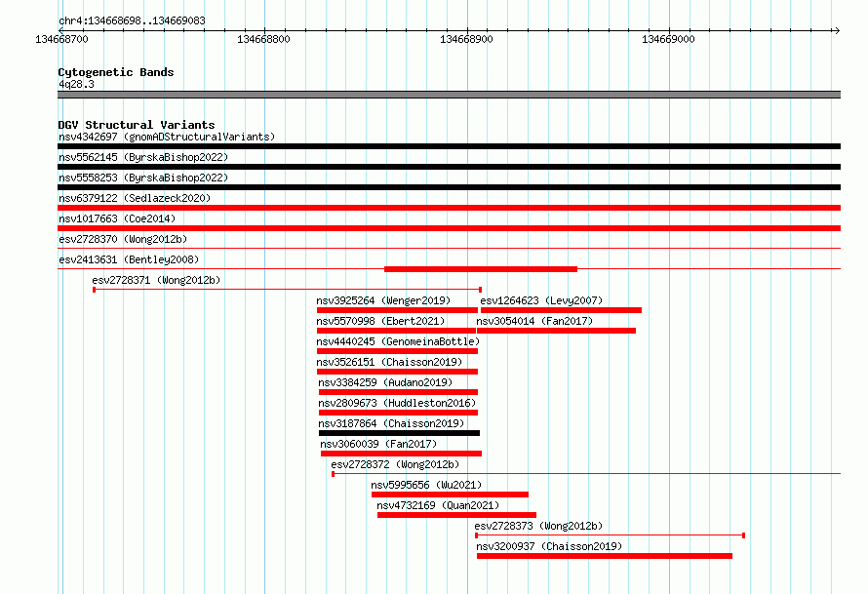Click the red bar under nsv3060039 Fan2017

coord(402,454)
